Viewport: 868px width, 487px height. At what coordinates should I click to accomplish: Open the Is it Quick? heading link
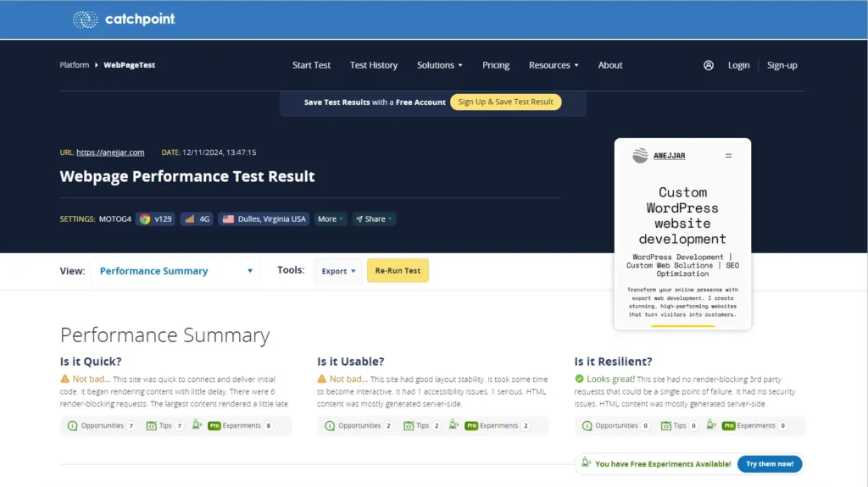tap(91, 362)
